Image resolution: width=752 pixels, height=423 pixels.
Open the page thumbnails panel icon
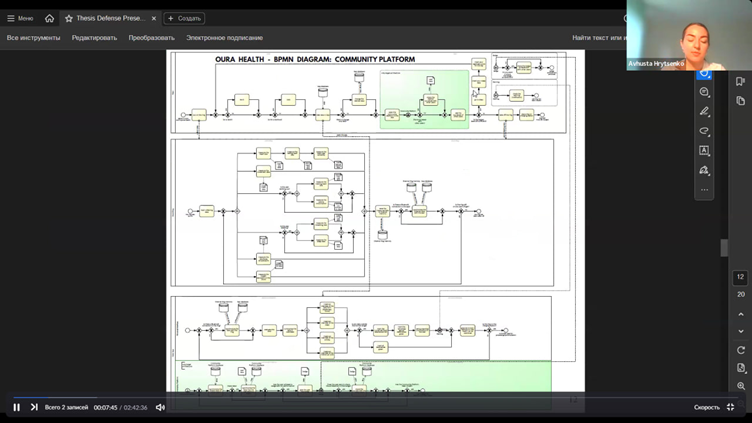740,101
